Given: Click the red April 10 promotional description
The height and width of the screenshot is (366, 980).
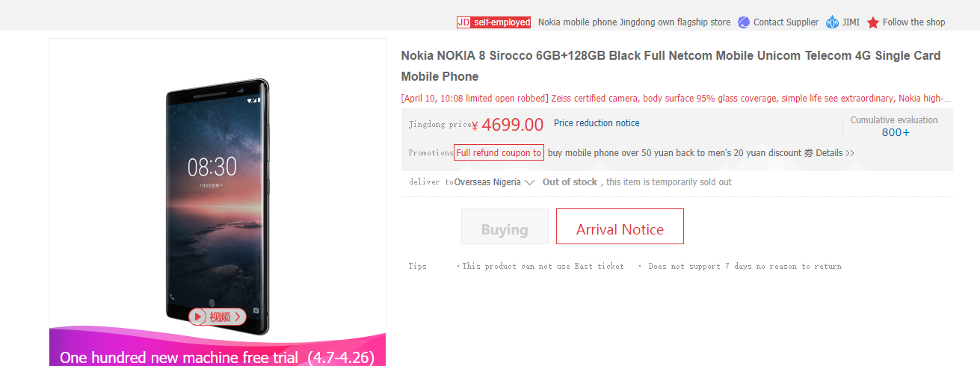Looking at the screenshot, I should [x=676, y=98].
